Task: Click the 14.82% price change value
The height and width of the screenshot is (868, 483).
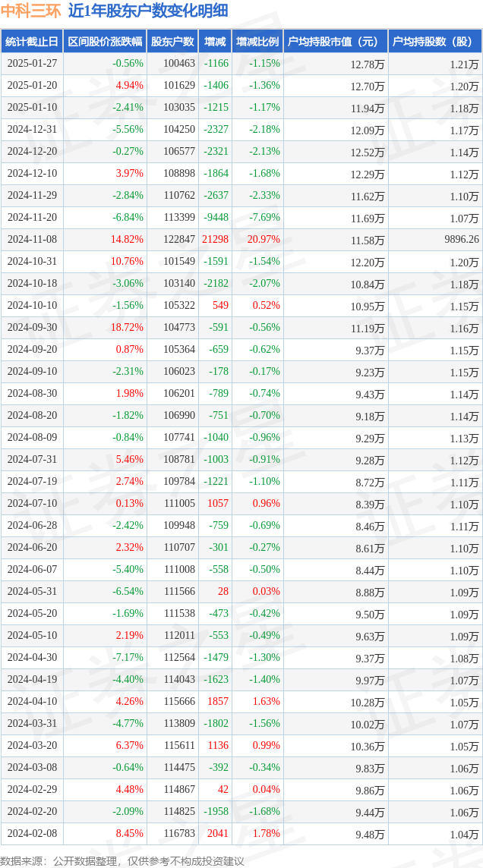Action: click(x=127, y=239)
